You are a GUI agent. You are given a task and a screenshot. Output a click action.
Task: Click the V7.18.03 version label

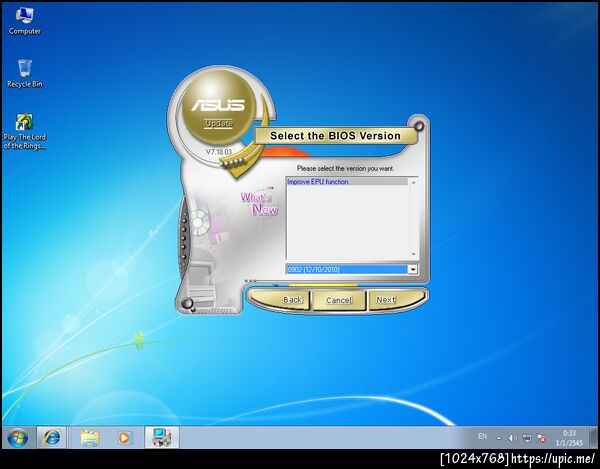[x=219, y=152]
